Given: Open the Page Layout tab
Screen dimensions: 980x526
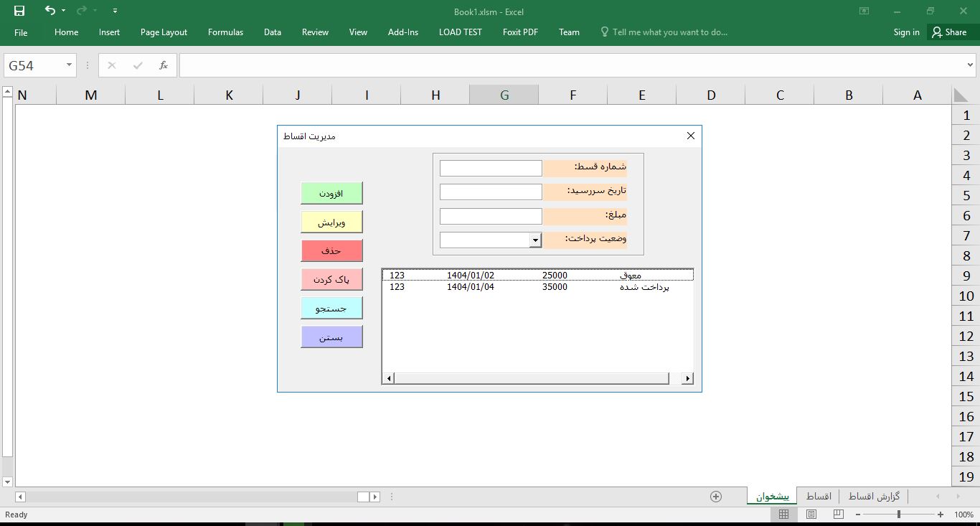Looking at the screenshot, I should click(164, 32).
